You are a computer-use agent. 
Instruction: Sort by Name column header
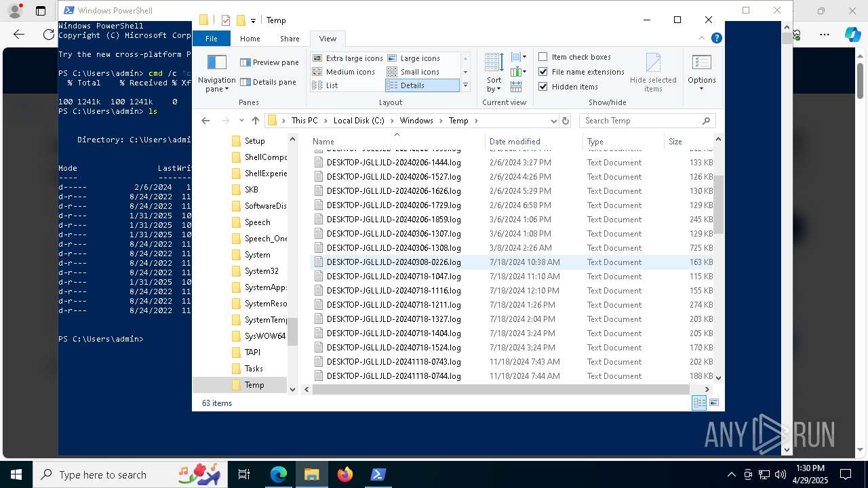point(397,141)
